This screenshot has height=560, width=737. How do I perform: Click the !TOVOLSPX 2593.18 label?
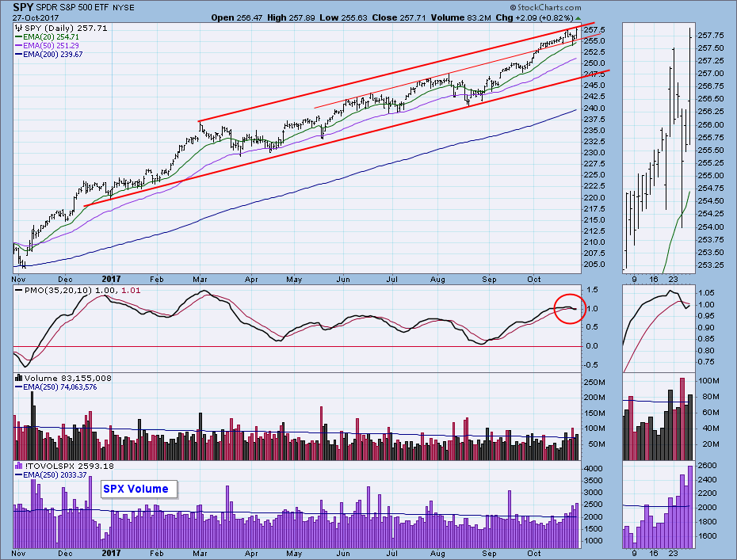[69, 466]
